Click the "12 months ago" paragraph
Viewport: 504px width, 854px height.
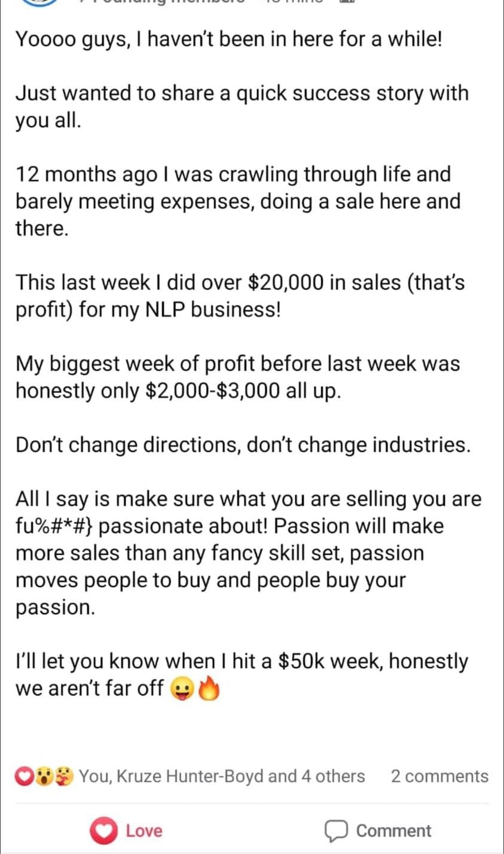click(237, 201)
